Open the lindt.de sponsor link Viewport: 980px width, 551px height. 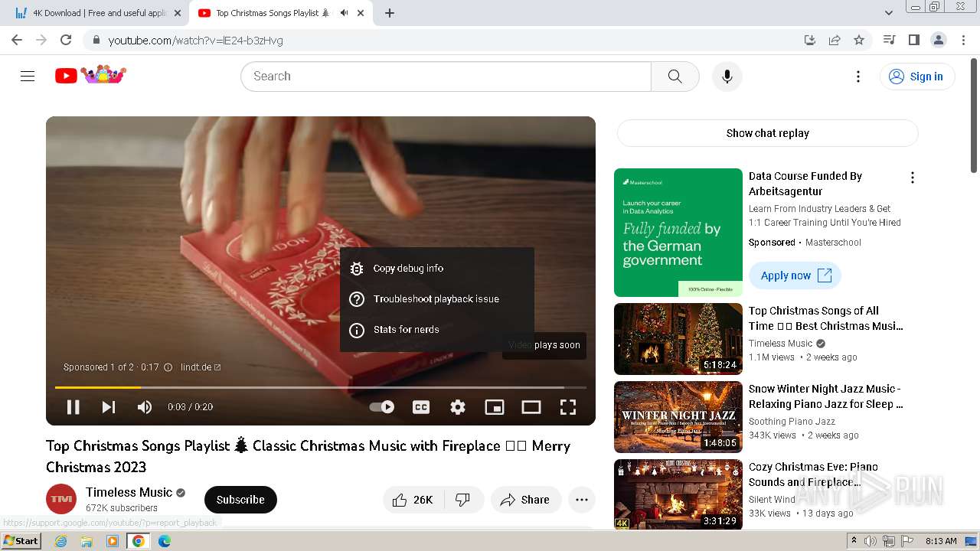(201, 367)
